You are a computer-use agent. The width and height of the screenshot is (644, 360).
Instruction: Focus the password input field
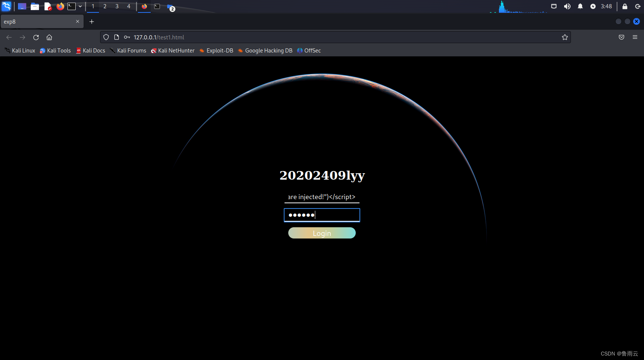[322, 215]
